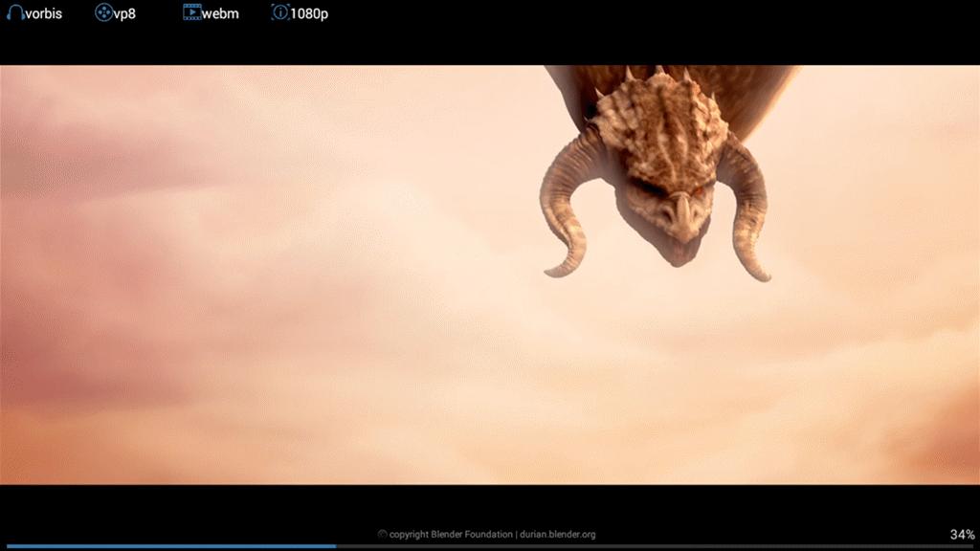Click the end of the blue progress fill

(334, 546)
